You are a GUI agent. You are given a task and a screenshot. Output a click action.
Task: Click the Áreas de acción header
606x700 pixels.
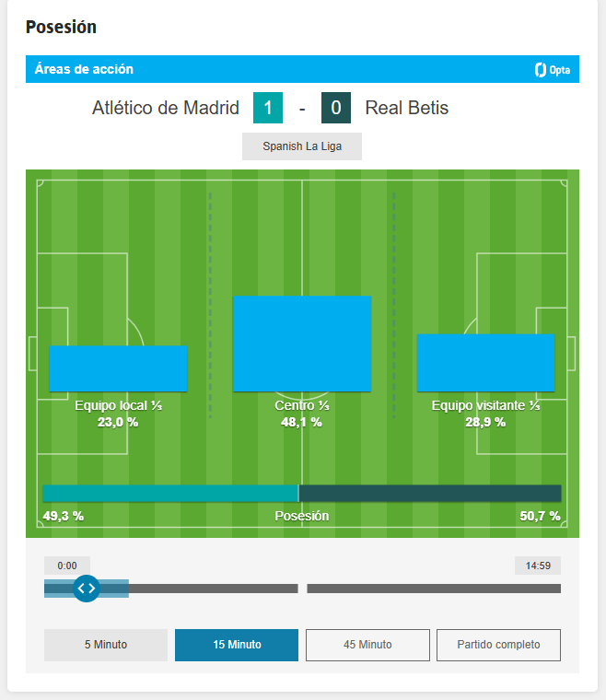click(84, 69)
